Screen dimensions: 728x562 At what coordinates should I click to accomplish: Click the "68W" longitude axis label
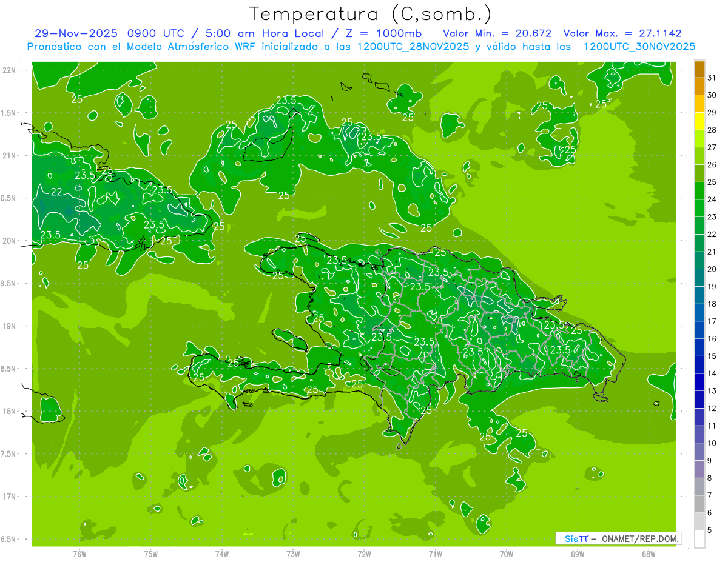pos(649,554)
